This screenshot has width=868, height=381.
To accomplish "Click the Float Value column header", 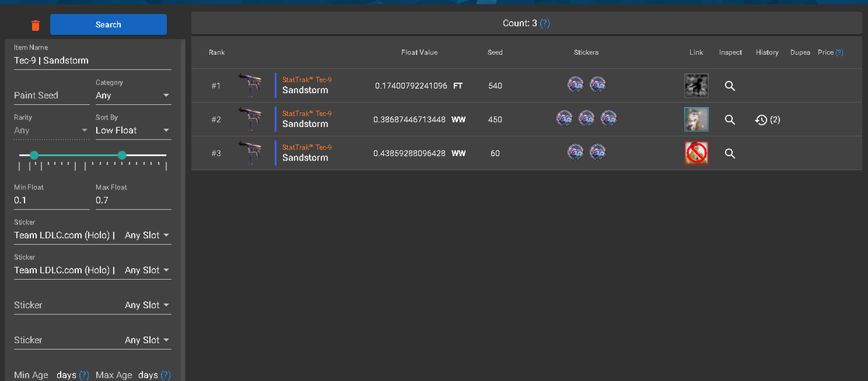I will click(x=420, y=53).
